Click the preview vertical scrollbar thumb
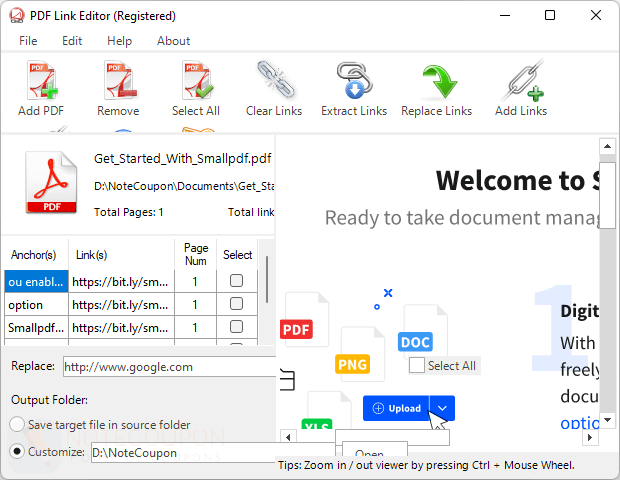620x480 pixels. [x=607, y=195]
